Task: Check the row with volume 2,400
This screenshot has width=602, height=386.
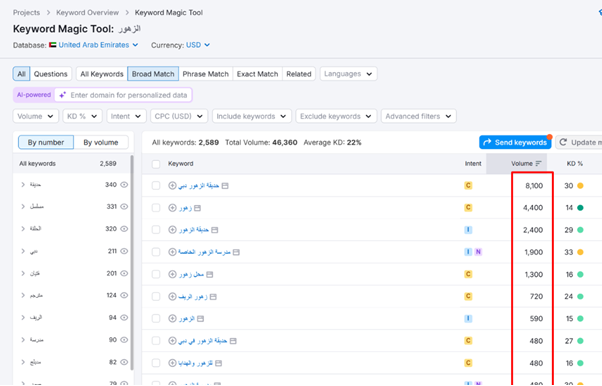Action: tap(156, 230)
